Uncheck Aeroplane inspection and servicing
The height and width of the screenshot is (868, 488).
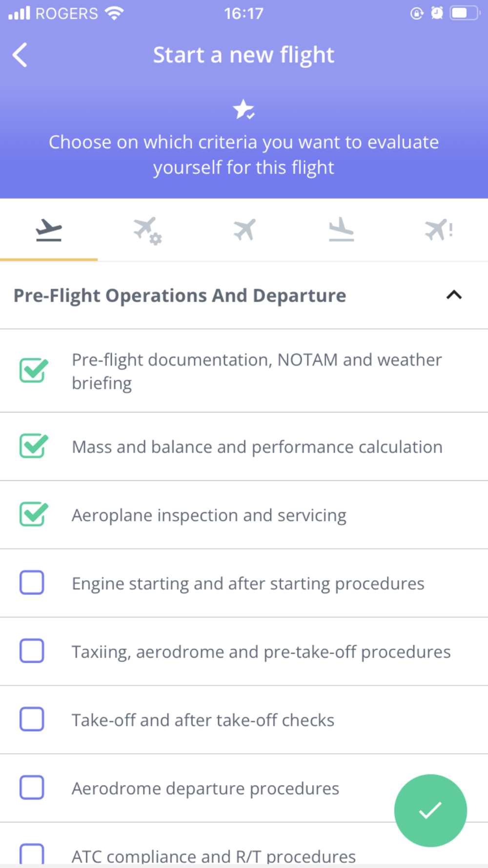(33, 514)
